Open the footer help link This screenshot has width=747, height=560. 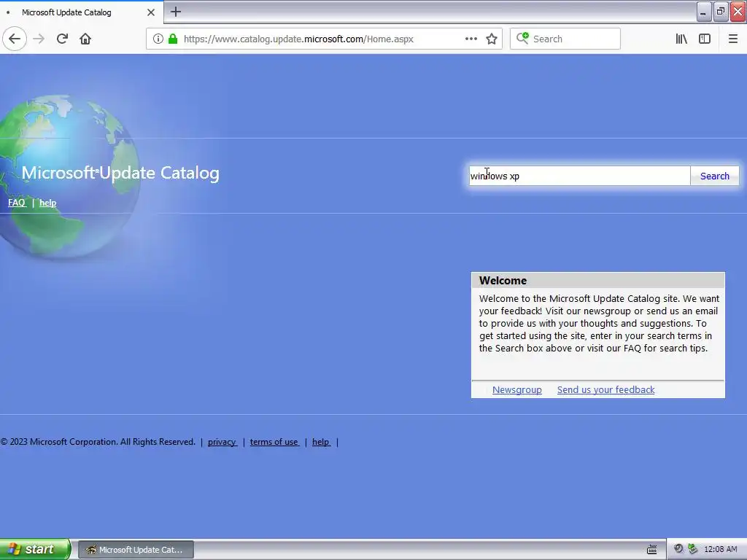(321, 442)
